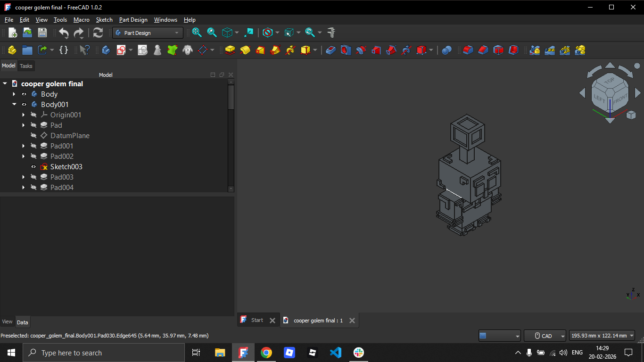Open the Part Design menu
Viewport: 644px width, 362px height.
pos(133,20)
